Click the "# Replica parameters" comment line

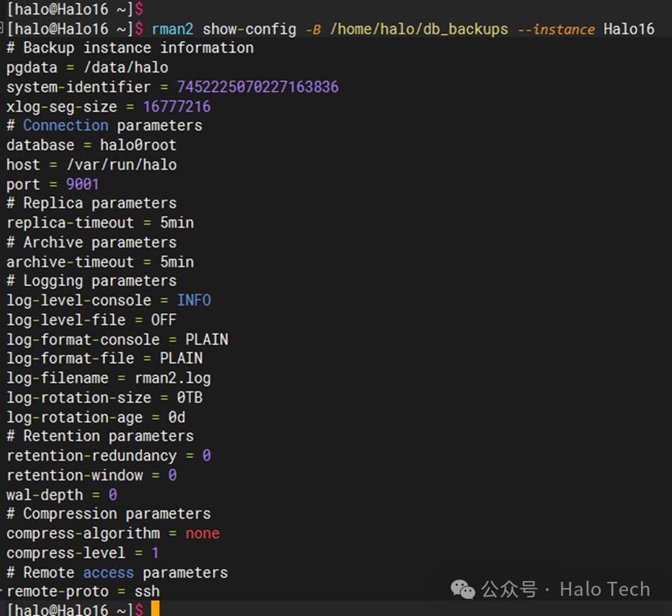point(92,204)
